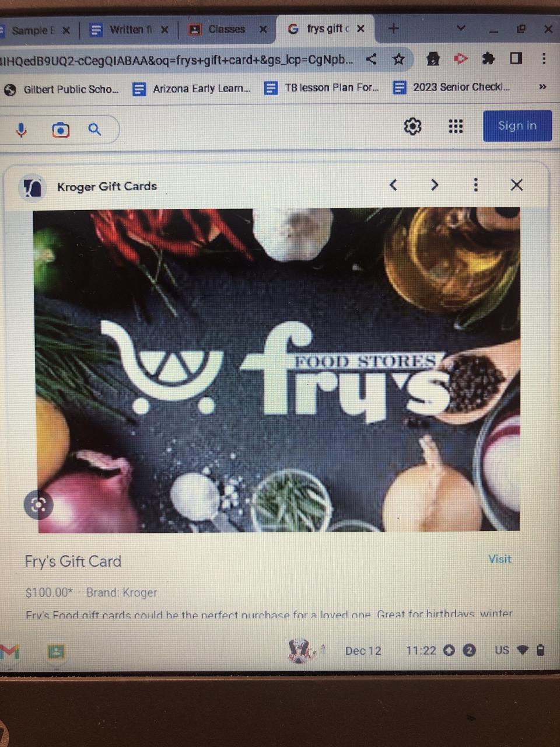Open the Google apps grid
Image resolution: width=560 pixels, height=747 pixels.
tap(455, 126)
